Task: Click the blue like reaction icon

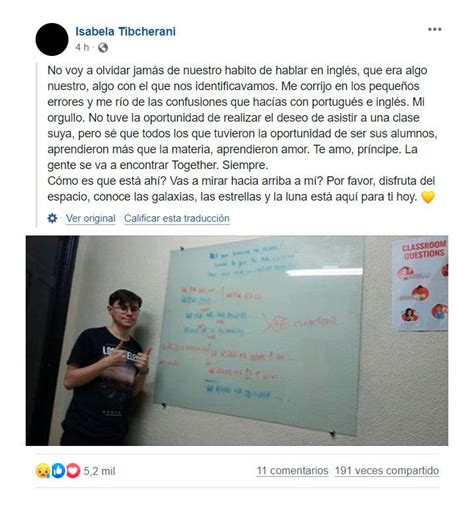Action: pos(58,471)
